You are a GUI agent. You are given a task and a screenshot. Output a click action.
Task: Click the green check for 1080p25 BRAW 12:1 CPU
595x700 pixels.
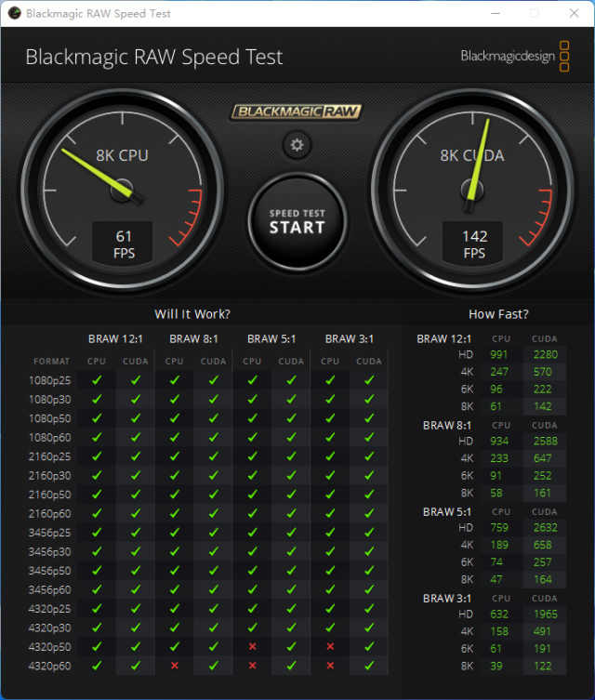97,380
